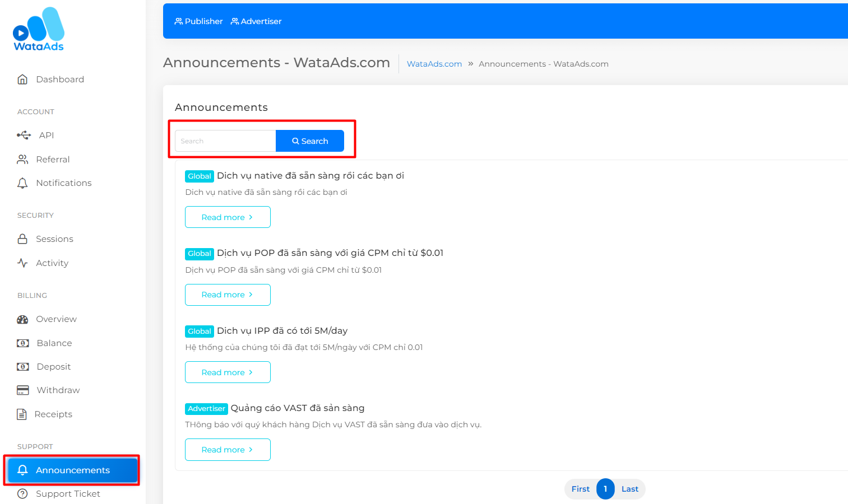The image size is (848, 504).
Task: Open announcement title 'Quảng cáo VAST đã sản sàng'
Action: pos(298,408)
